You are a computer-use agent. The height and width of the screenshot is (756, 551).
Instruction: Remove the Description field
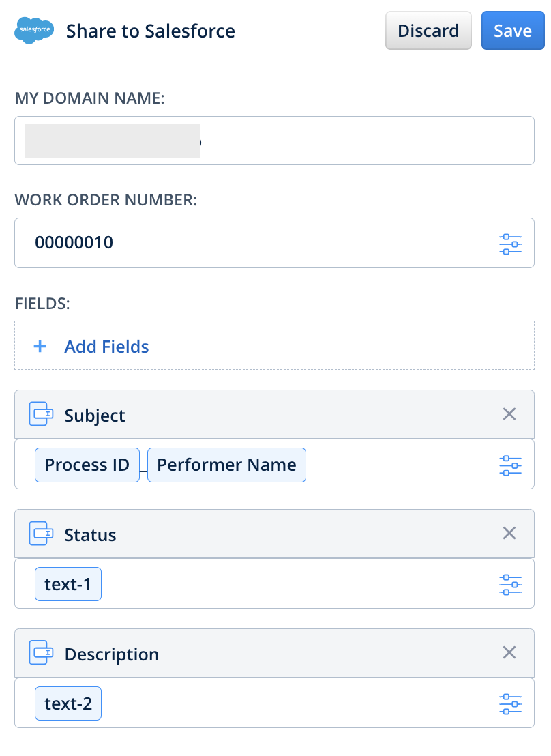point(509,652)
